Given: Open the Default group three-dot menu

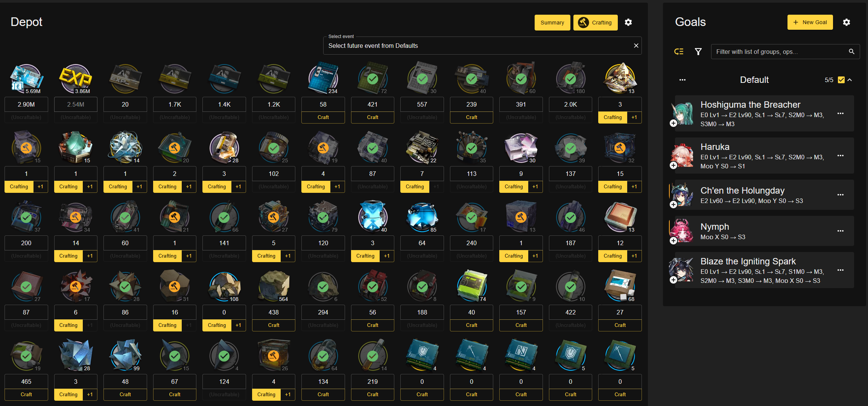Looking at the screenshot, I should coord(683,80).
